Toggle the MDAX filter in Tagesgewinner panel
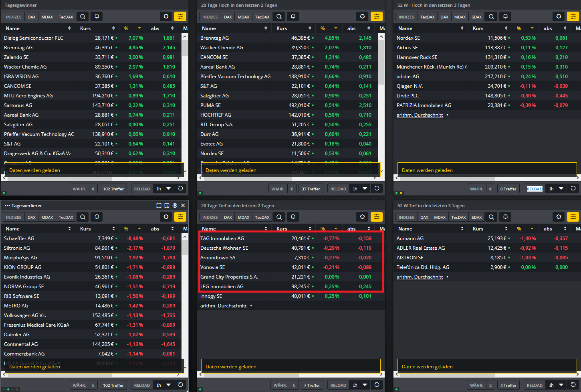The height and width of the screenshot is (392, 581). point(47,16)
